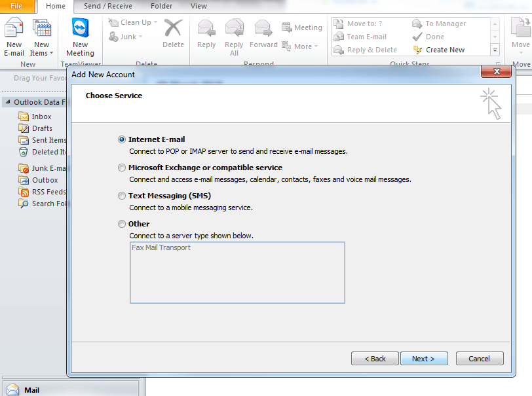The height and width of the screenshot is (396, 532).
Task: Switch to the Send / Receive tab
Action: coord(108,6)
